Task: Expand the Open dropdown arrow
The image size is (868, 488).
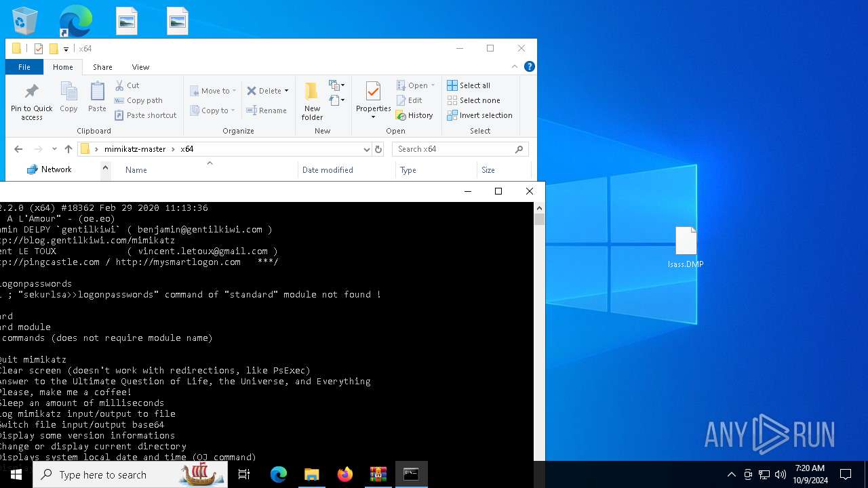Action: pos(433,85)
